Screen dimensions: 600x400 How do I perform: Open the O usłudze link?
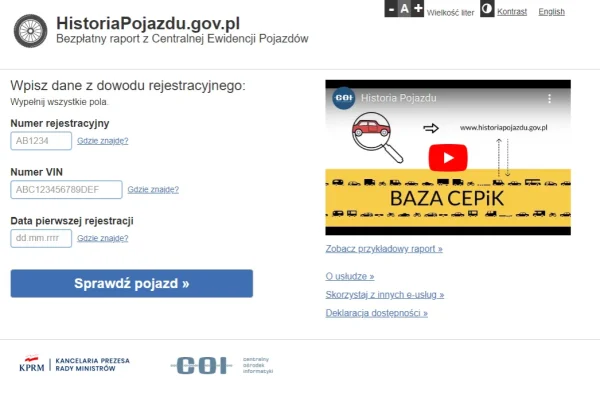350,276
